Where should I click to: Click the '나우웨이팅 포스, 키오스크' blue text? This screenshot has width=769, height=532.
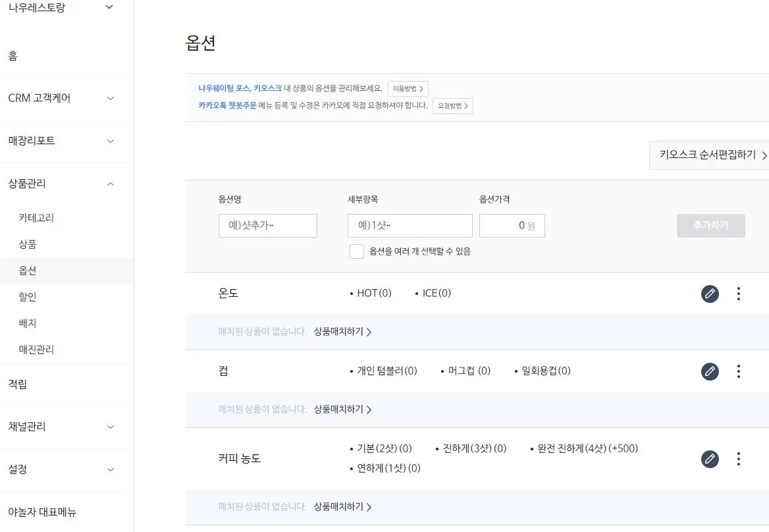(240, 88)
